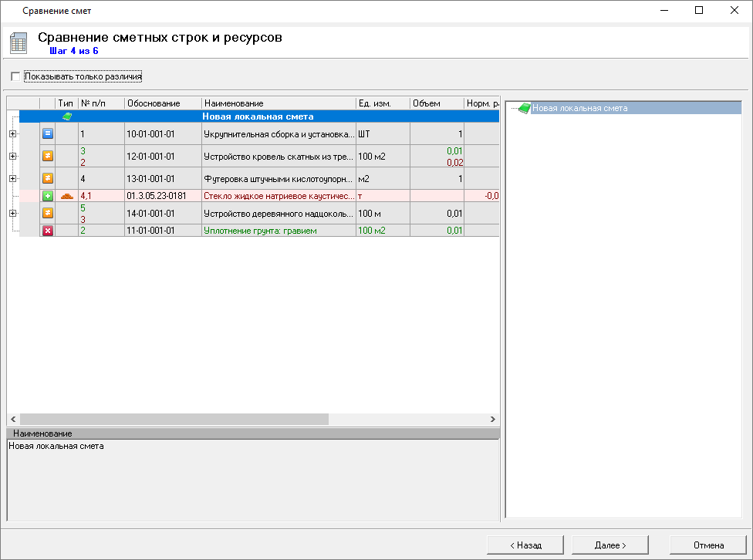Viewport: 753px width, 560px height.
Task: Click the 'Отмена' button
Action: [x=708, y=545]
